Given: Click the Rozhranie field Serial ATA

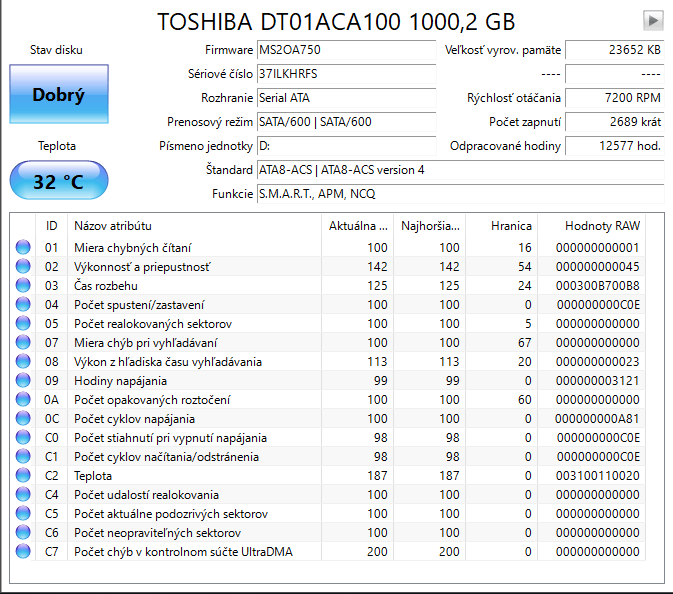Looking at the screenshot, I should (x=346, y=98).
